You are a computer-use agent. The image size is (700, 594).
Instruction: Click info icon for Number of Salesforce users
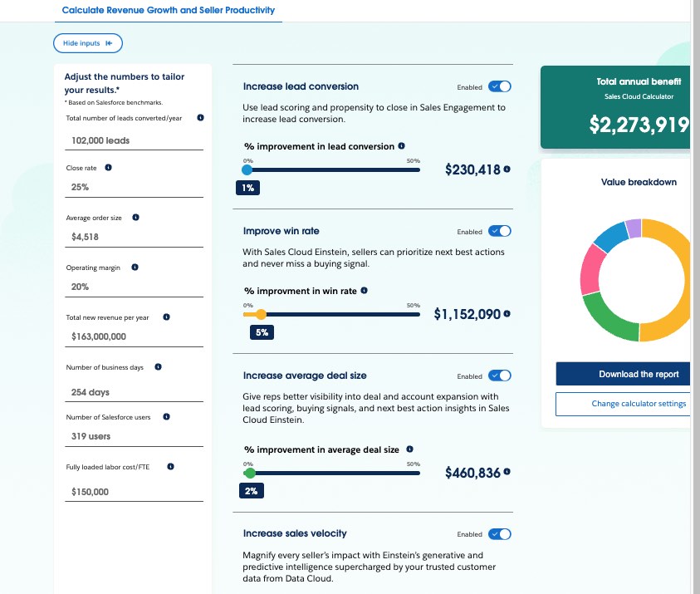[167, 417]
